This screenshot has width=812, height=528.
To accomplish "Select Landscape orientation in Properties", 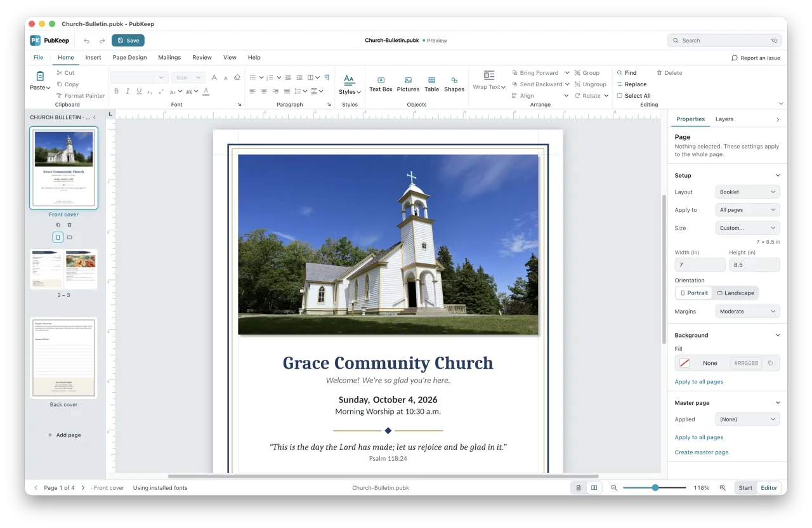I will point(735,293).
